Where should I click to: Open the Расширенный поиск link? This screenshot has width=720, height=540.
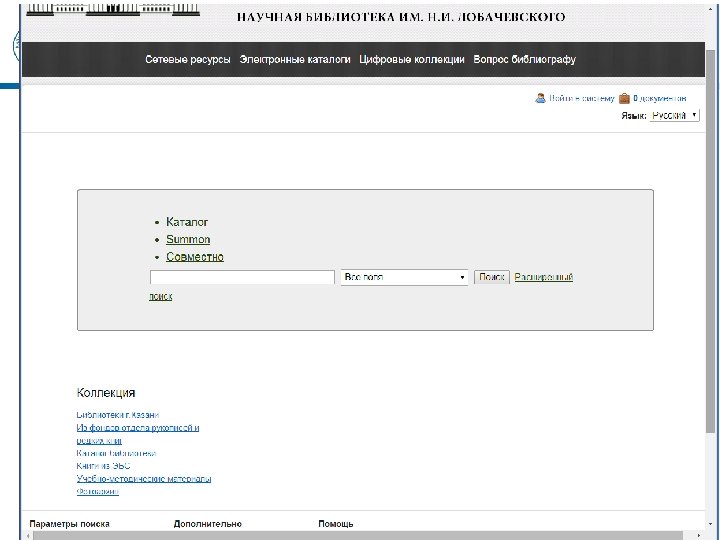[543, 277]
